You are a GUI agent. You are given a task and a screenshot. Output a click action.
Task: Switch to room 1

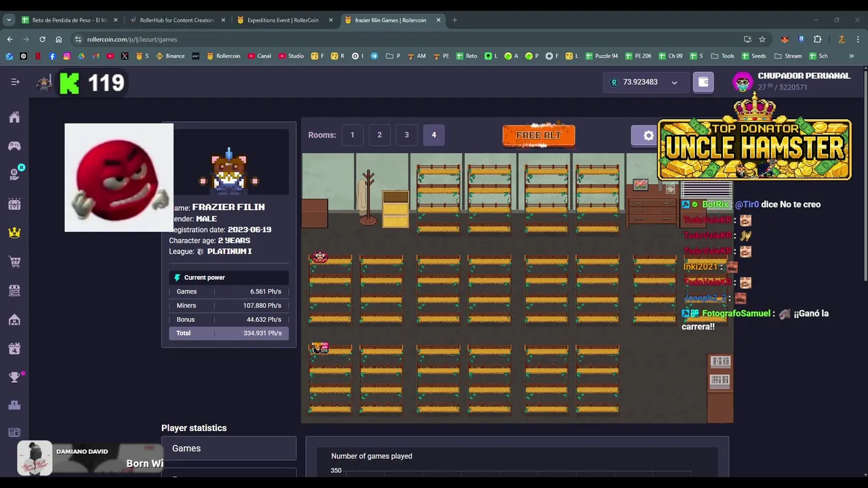click(x=353, y=135)
